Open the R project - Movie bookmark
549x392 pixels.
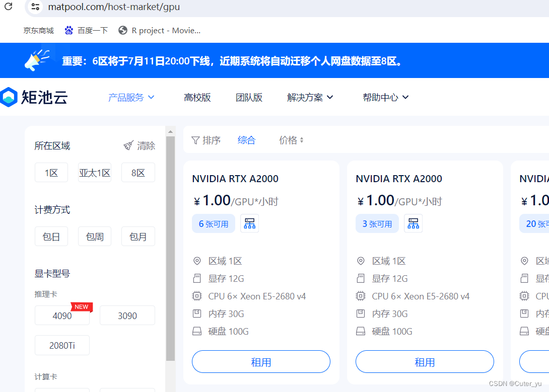(159, 30)
